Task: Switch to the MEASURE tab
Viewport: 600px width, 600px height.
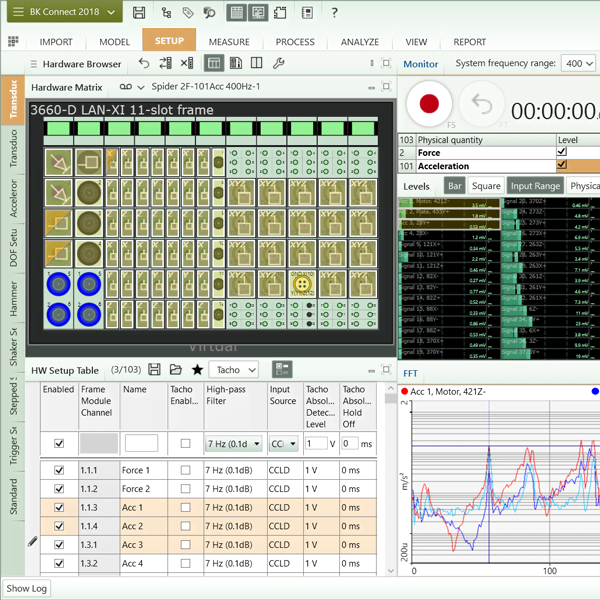Action: [229, 42]
